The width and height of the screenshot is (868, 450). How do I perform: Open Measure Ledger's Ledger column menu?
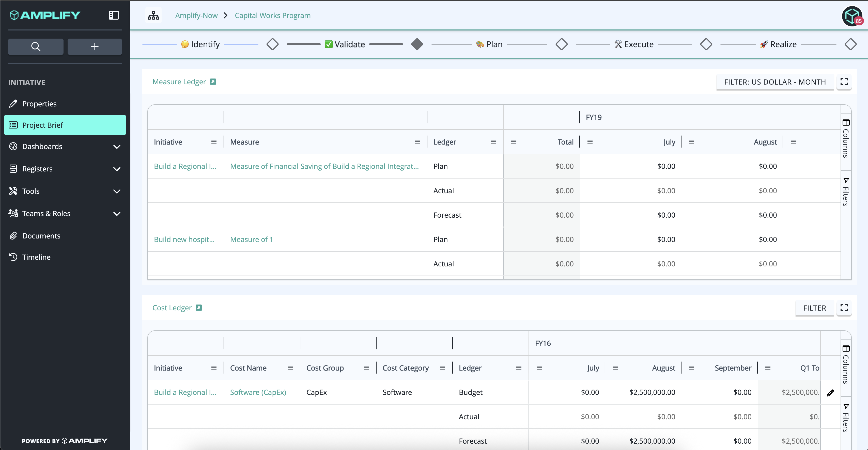coord(493,142)
